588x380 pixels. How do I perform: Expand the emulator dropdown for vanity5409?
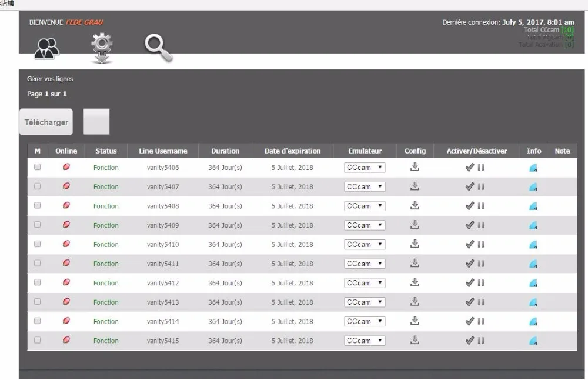pos(365,225)
